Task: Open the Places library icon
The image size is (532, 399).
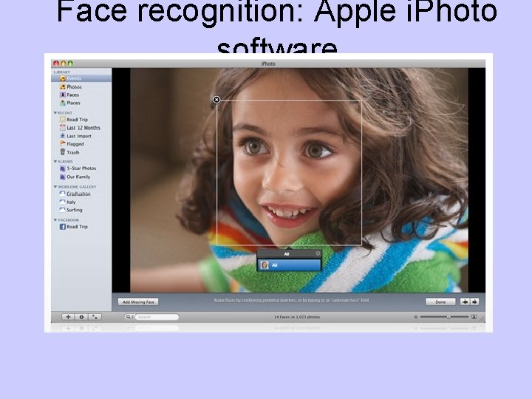Action: pyautogui.click(x=62, y=103)
